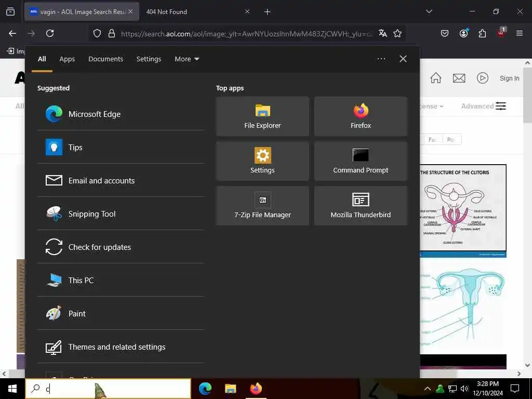Open Firefox application hamburger menu
This screenshot has width=532, height=399.
[x=520, y=33]
